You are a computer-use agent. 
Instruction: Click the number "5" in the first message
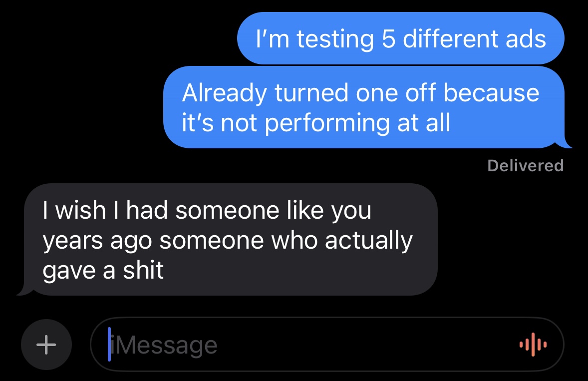click(x=389, y=39)
